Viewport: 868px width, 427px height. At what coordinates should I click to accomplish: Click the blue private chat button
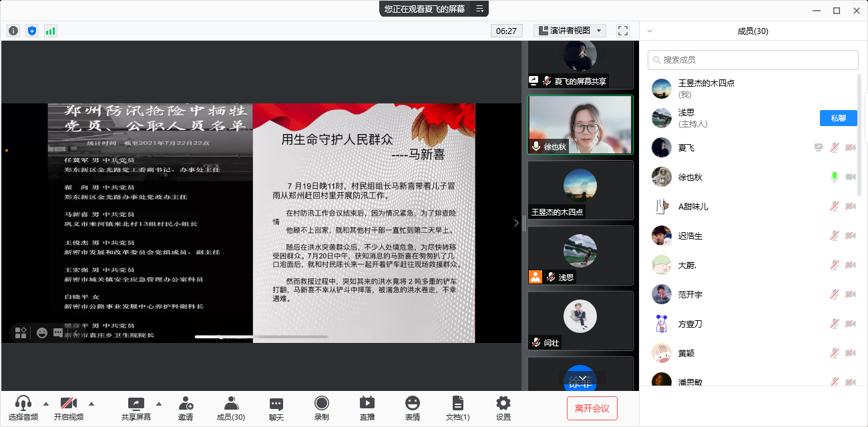tap(838, 118)
